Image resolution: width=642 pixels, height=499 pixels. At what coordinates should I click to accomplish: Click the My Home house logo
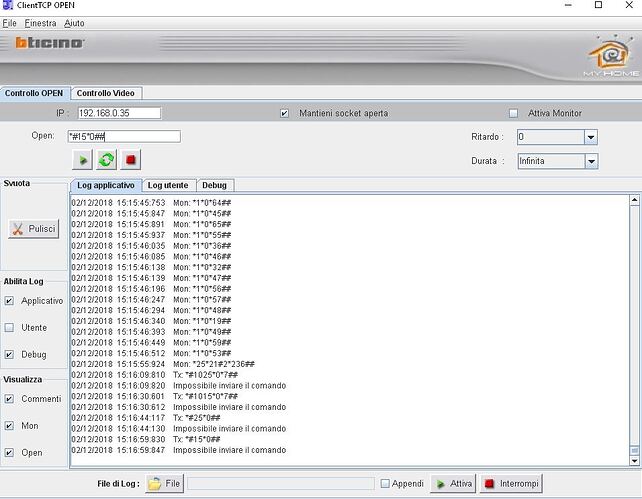(x=610, y=55)
